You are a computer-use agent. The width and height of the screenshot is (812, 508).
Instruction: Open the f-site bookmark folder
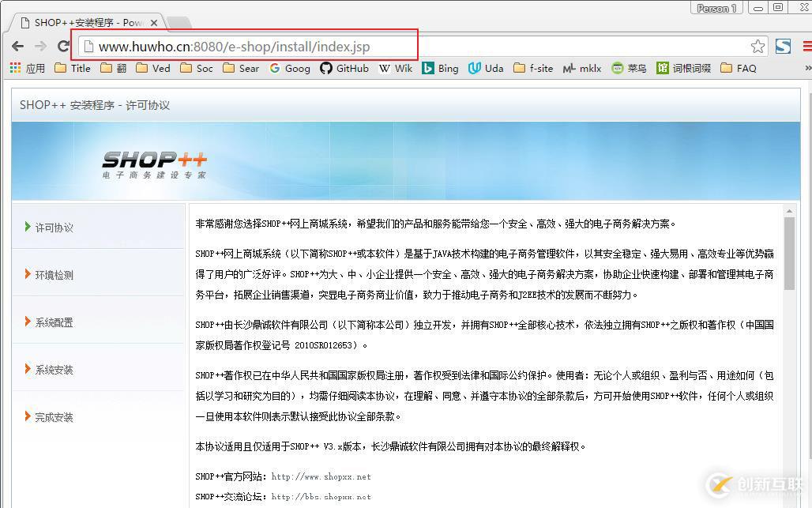533,68
